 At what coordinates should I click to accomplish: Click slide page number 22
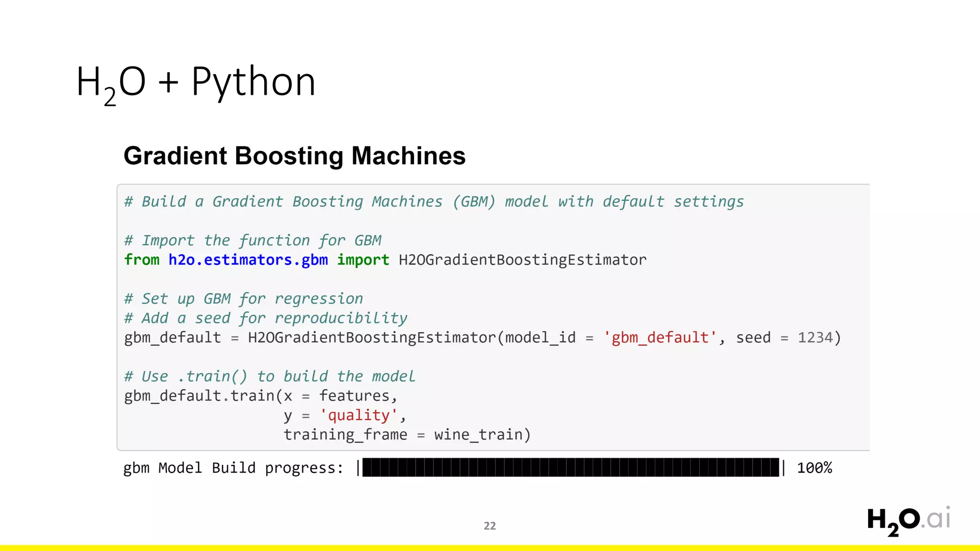(490, 526)
